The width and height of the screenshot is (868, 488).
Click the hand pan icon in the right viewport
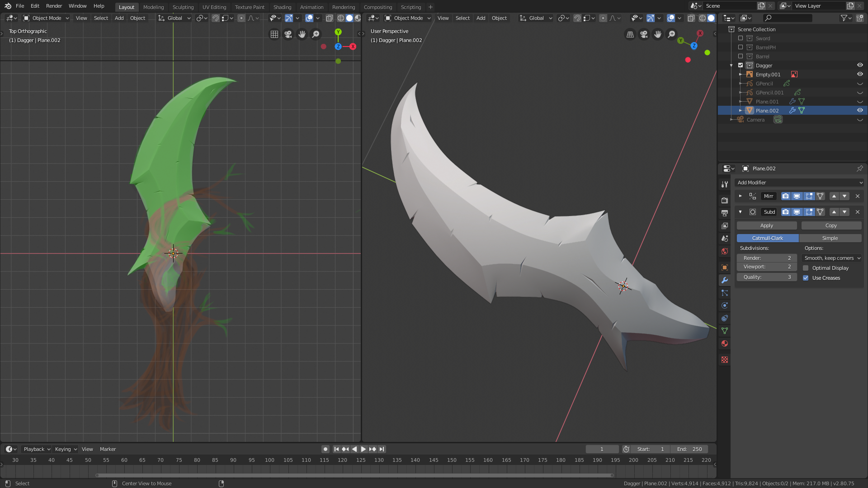coord(658,34)
